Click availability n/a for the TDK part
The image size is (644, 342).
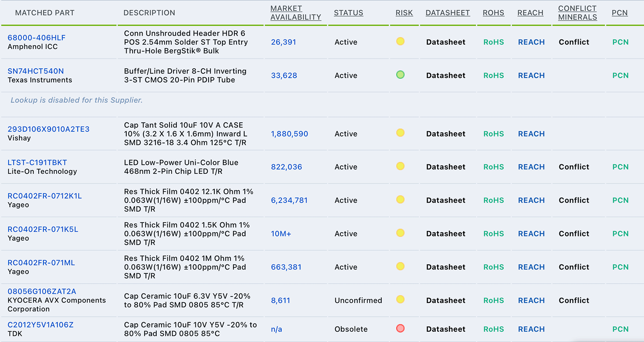point(276,329)
